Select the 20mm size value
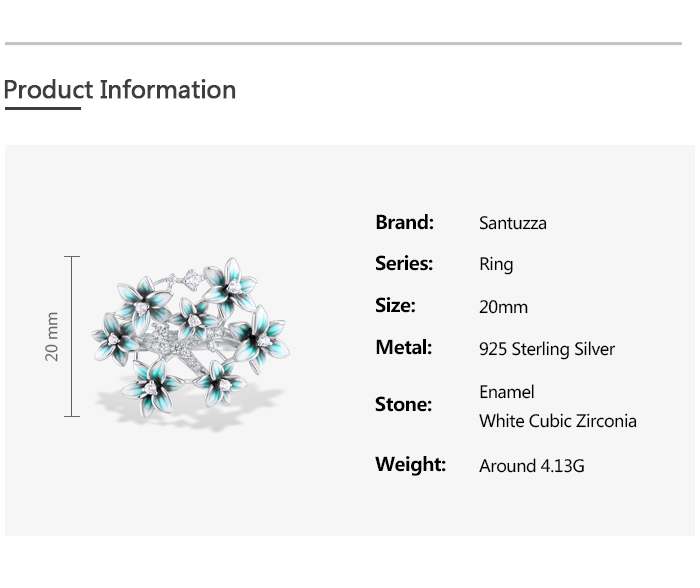This screenshot has height=588, width=700. [x=503, y=307]
